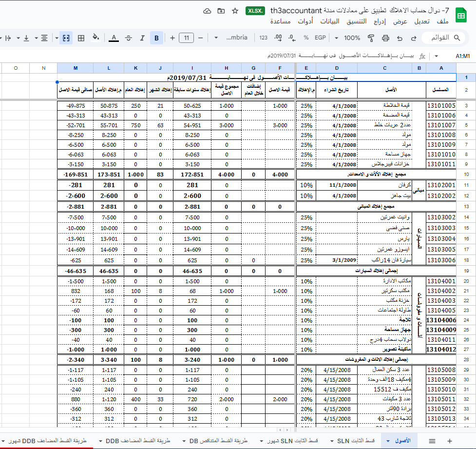Switch to طريقة القسط المضاعف DDB tab
476x449 pixels.
point(138,441)
